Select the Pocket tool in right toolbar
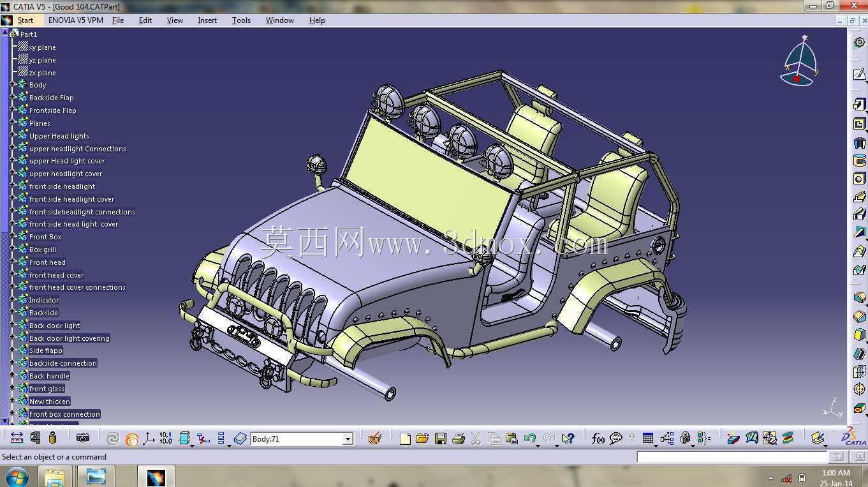This screenshot has height=487, width=868. (x=859, y=124)
